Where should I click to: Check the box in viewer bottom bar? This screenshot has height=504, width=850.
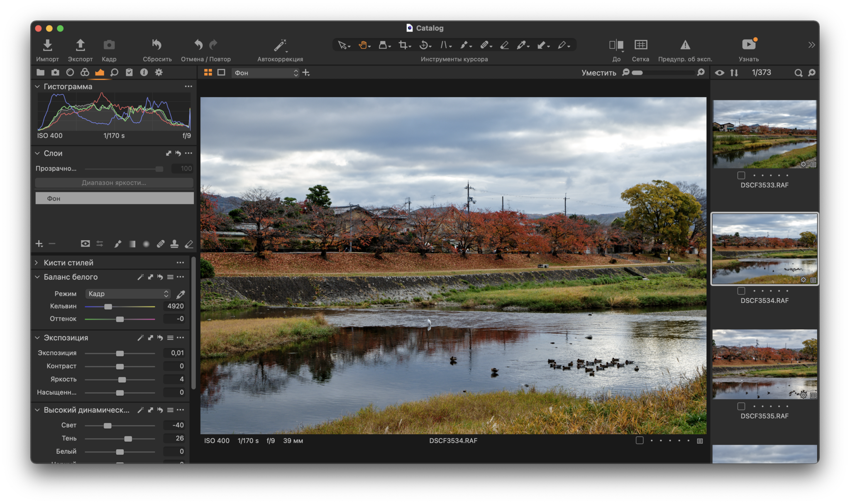[640, 441]
